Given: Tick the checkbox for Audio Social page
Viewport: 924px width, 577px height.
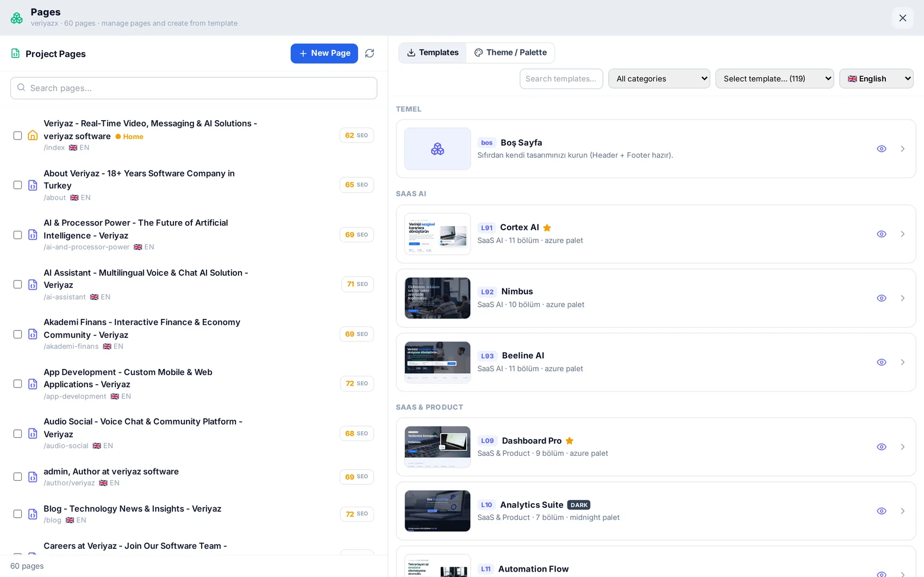Looking at the screenshot, I should (x=17, y=434).
